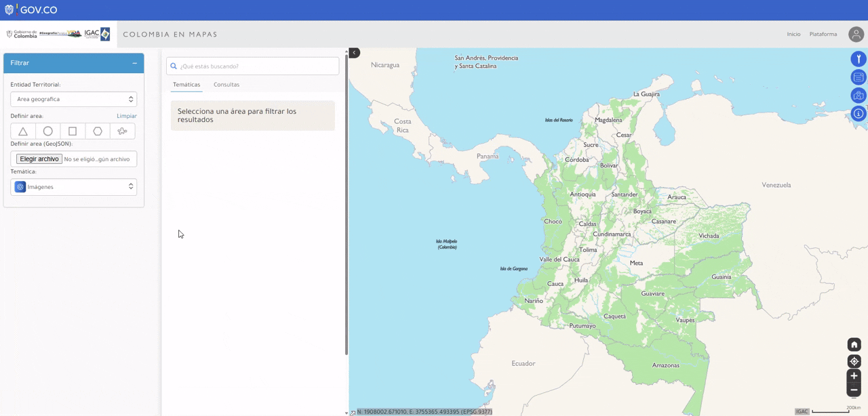Go to Inicio in header

pos(793,34)
